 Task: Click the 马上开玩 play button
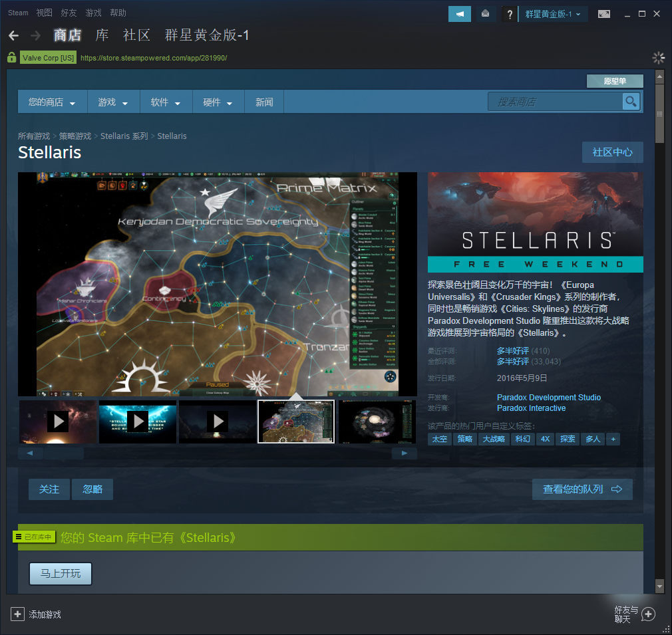(x=61, y=573)
